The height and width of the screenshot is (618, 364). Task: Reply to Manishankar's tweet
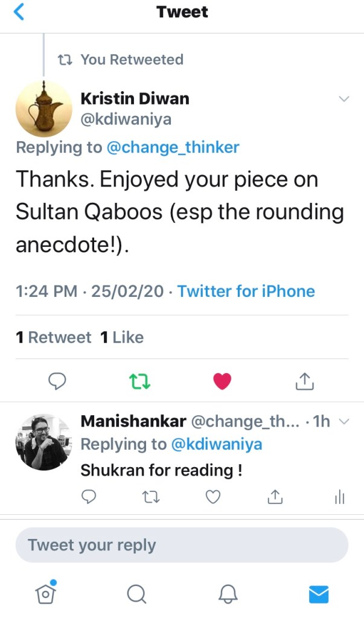(89, 496)
